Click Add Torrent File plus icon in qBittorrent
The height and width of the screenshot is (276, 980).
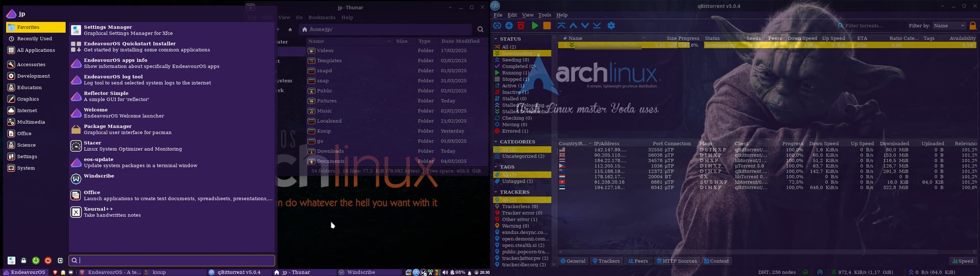coord(509,26)
